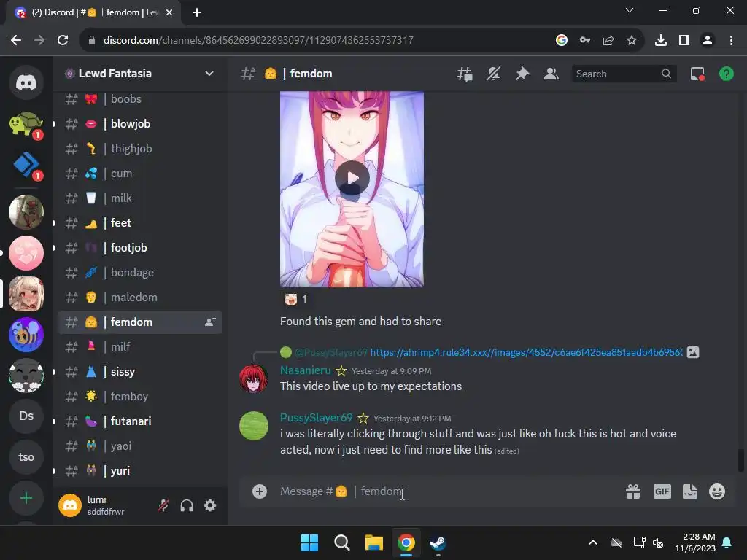The width and height of the screenshot is (747, 560).
Task: Open Nasanieru's user profile name
Action: (x=305, y=370)
